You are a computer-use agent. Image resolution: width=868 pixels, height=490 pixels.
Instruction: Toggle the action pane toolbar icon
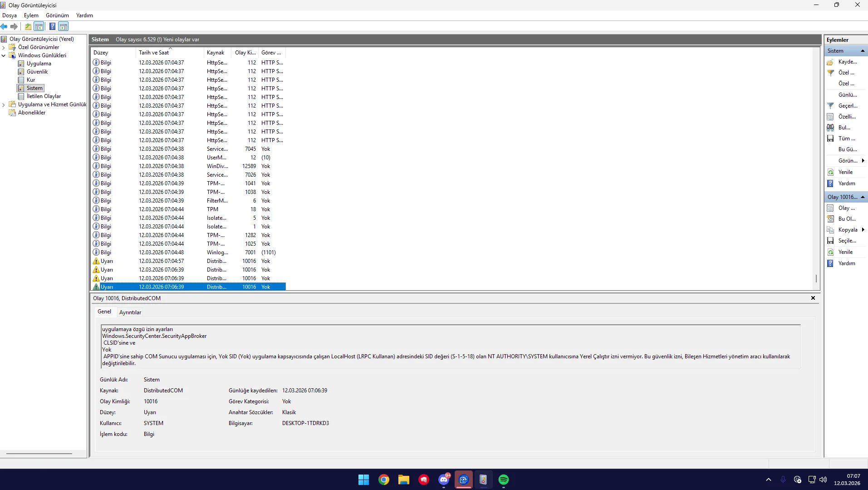[64, 27]
